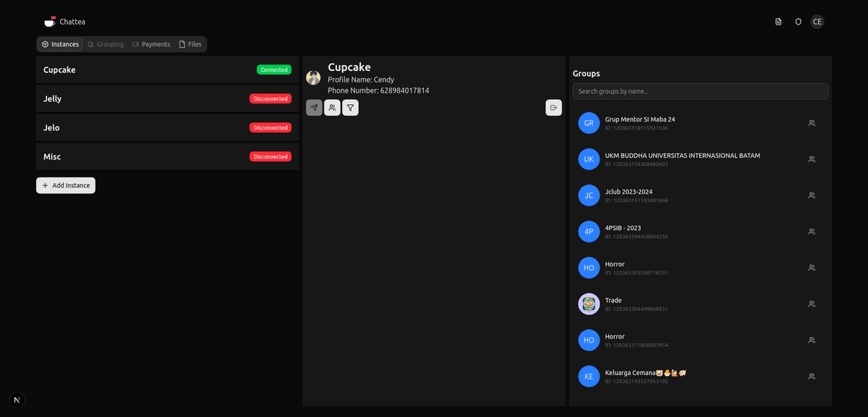Screen dimensions: 868x417
Task: Click the members icon beside Jclub 2023-2024
Action: 812,195
